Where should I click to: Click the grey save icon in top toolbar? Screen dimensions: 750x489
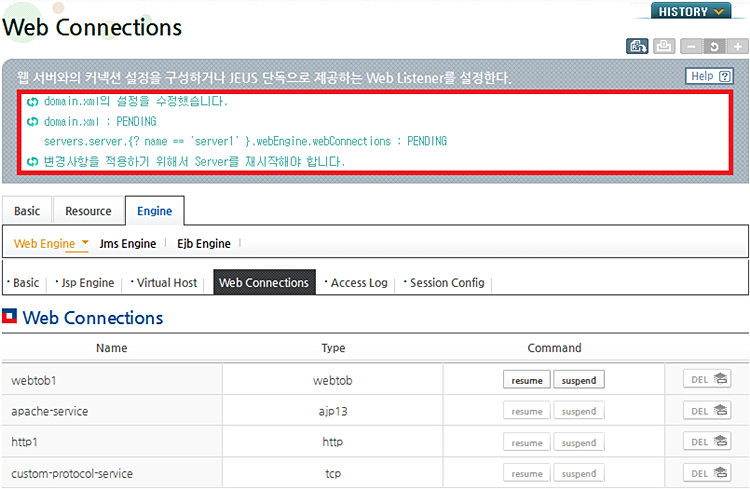click(664, 46)
